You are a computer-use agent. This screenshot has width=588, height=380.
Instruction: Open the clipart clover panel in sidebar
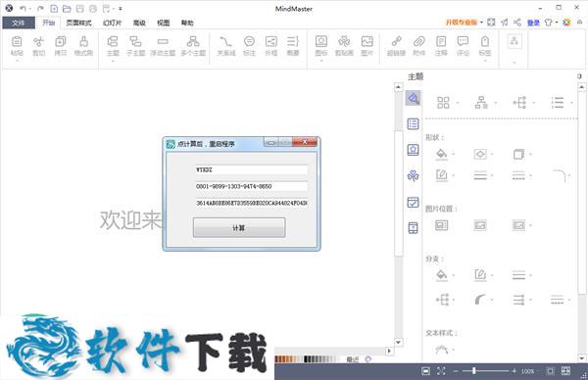413,175
